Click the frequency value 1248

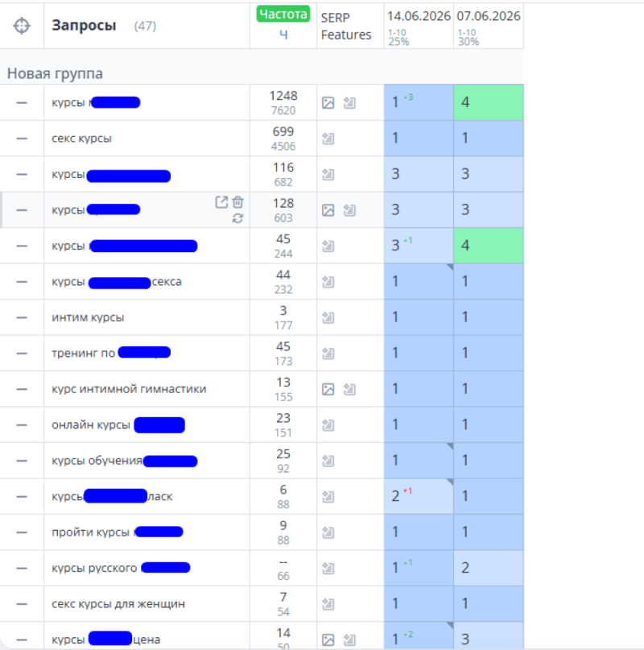283,96
